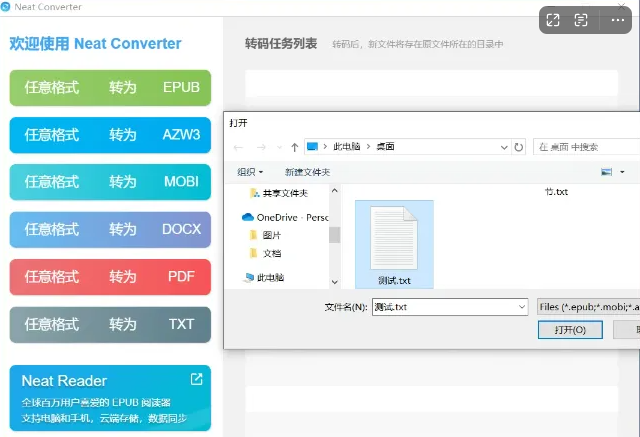Choose convert any format to MOBI
Viewport: 640px width, 437px height.
pyautogui.click(x=110, y=182)
